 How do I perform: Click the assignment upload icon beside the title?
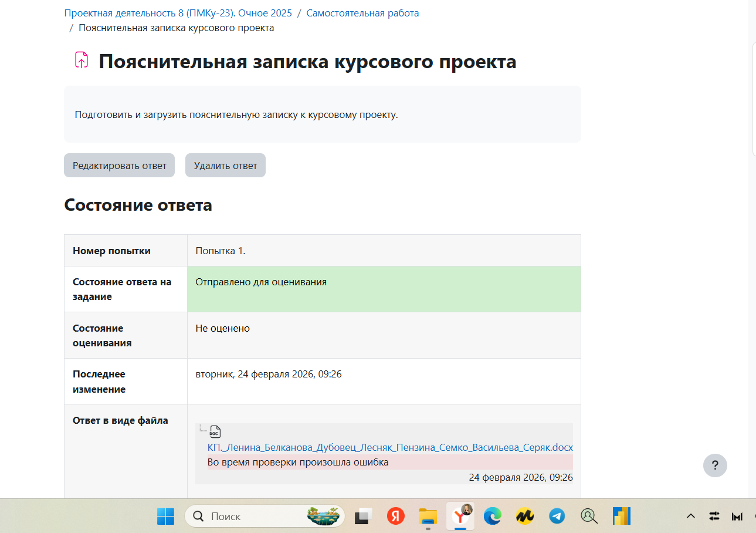(x=82, y=60)
